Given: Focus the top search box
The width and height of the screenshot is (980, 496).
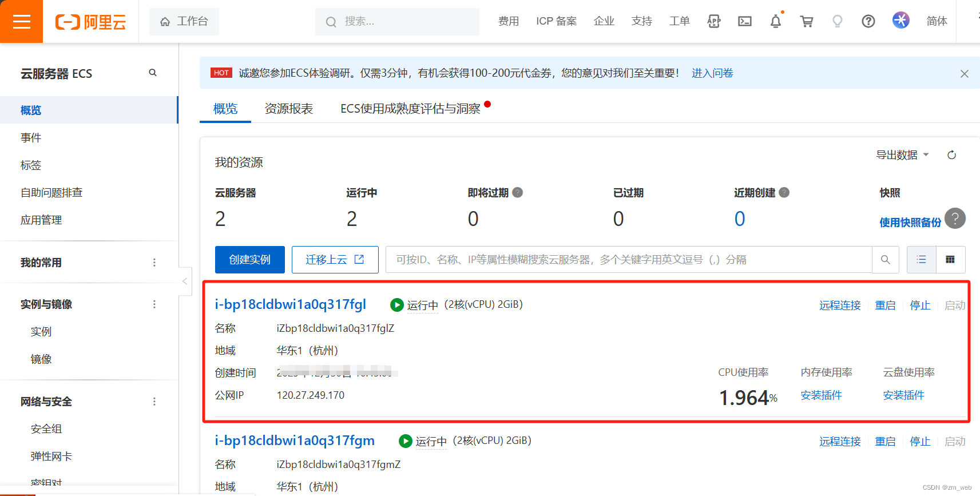Looking at the screenshot, I should pos(397,22).
